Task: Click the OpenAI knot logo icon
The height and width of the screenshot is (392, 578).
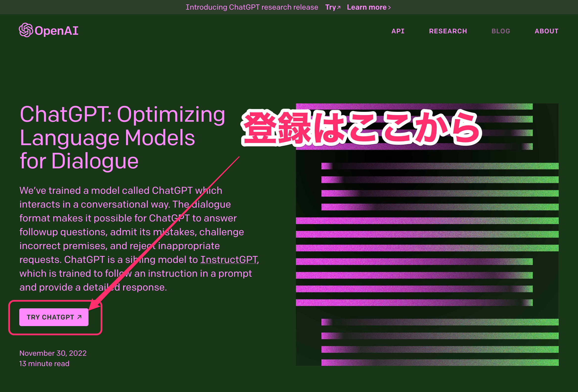Action: pyautogui.click(x=26, y=30)
